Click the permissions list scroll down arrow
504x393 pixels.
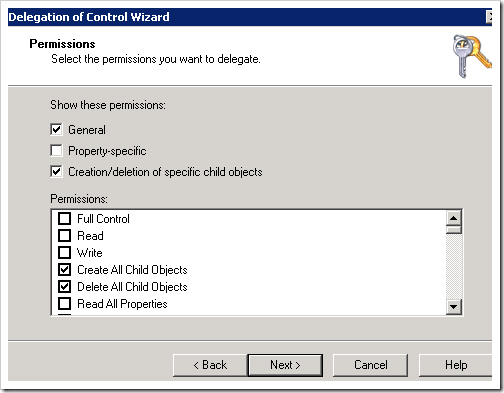click(x=453, y=306)
